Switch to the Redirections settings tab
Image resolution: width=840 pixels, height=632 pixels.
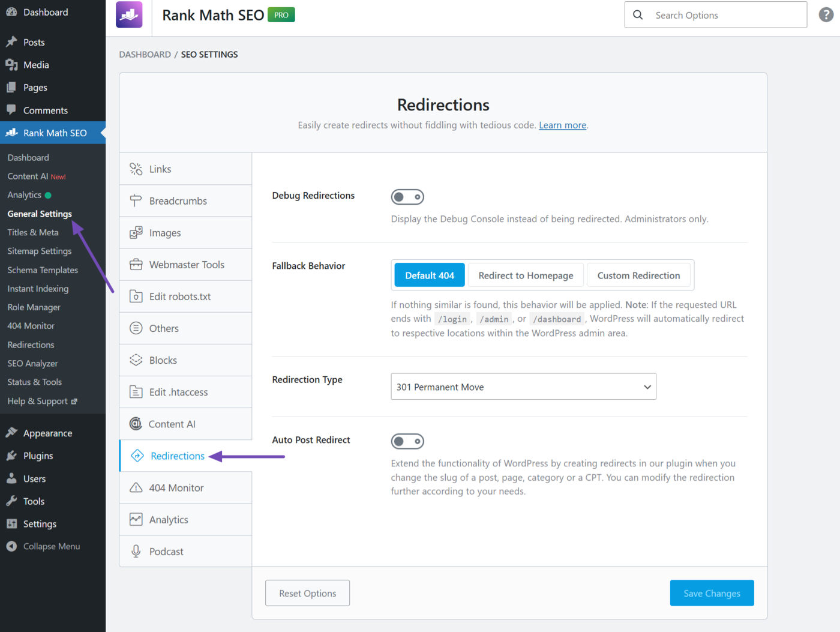pyautogui.click(x=176, y=456)
